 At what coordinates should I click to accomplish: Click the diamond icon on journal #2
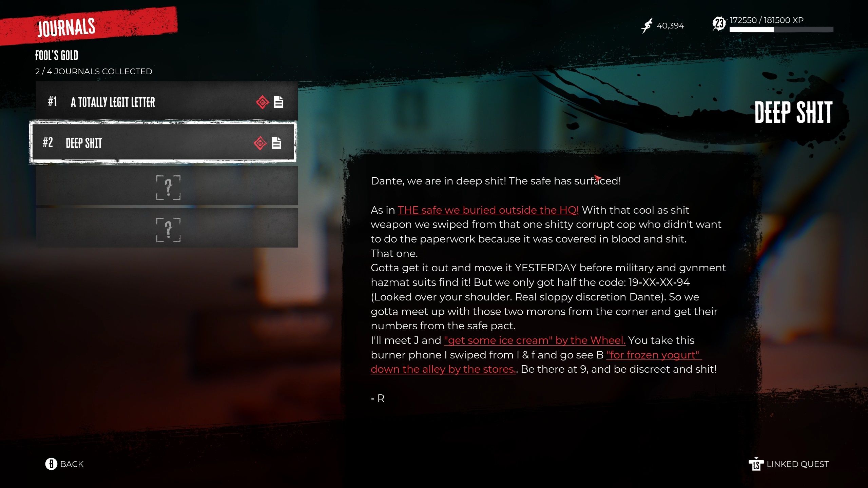coord(260,143)
